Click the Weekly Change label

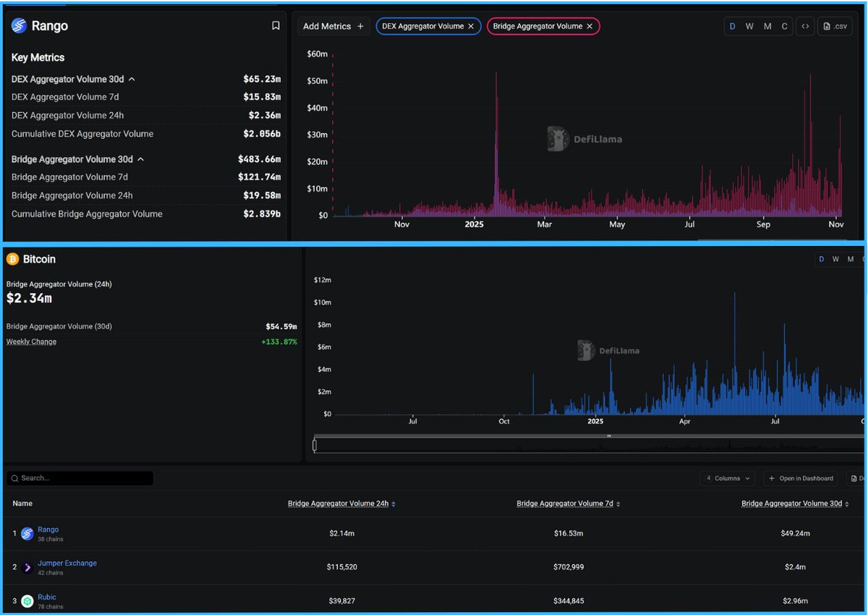pyautogui.click(x=31, y=342)
